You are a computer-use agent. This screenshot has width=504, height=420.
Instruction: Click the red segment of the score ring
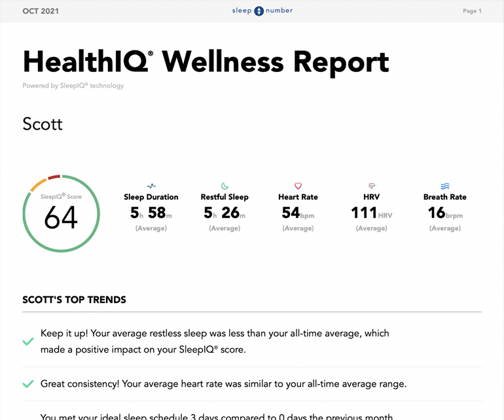click(x=54, y=177)
